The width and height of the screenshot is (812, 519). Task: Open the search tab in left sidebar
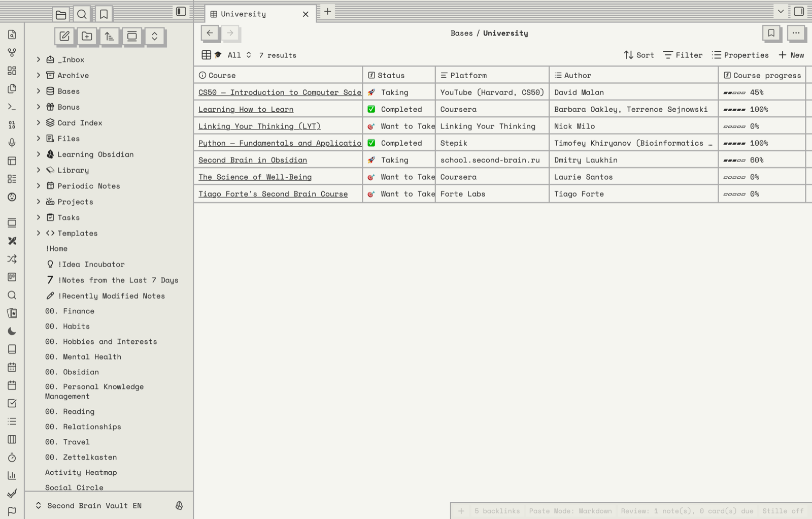point(82,14)
